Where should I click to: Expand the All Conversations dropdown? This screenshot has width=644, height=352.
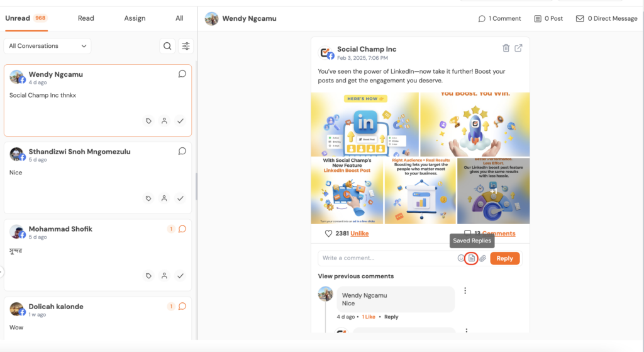(47, 46)
